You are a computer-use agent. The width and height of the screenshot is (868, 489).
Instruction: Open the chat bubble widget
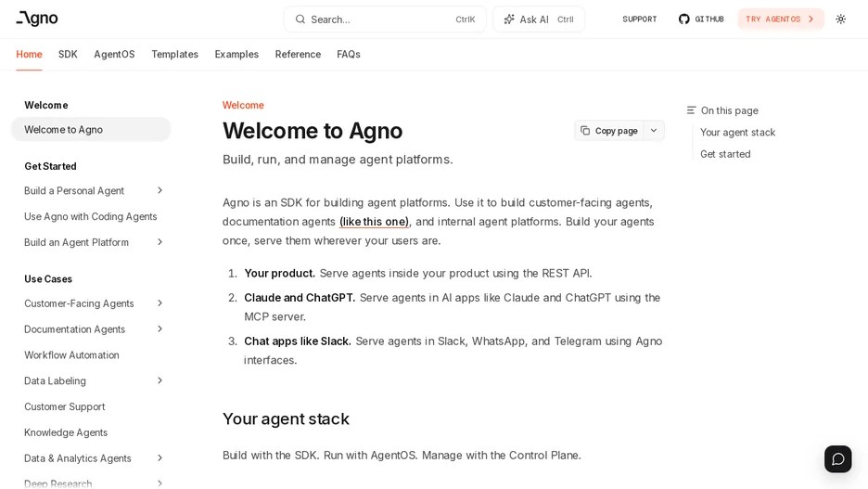(838, 459)
